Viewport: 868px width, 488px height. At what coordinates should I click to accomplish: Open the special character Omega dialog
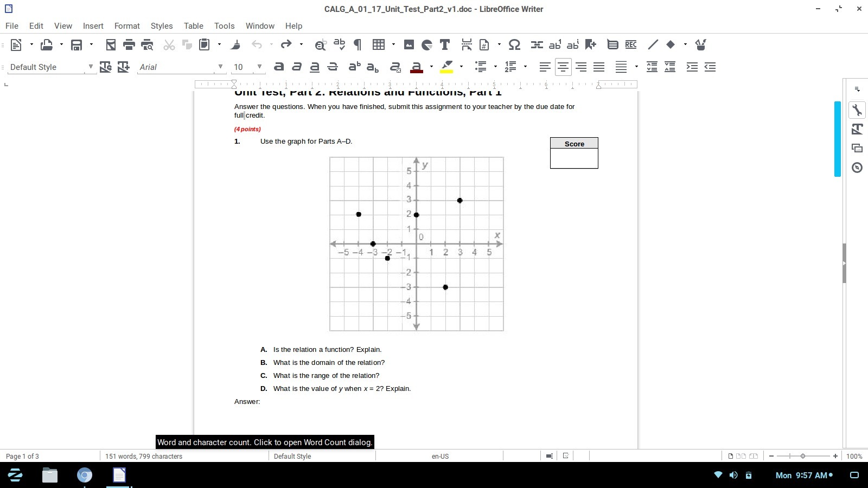coord(514,45)
